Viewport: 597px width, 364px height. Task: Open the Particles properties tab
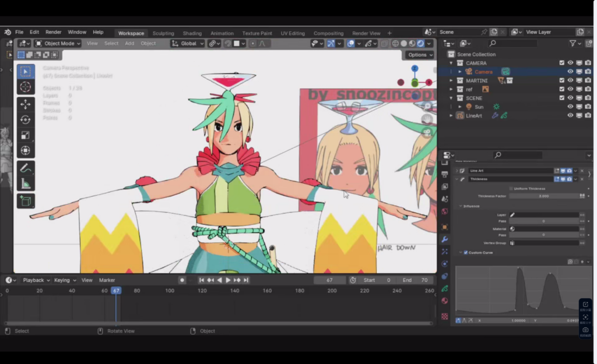(x=444, y=252)
